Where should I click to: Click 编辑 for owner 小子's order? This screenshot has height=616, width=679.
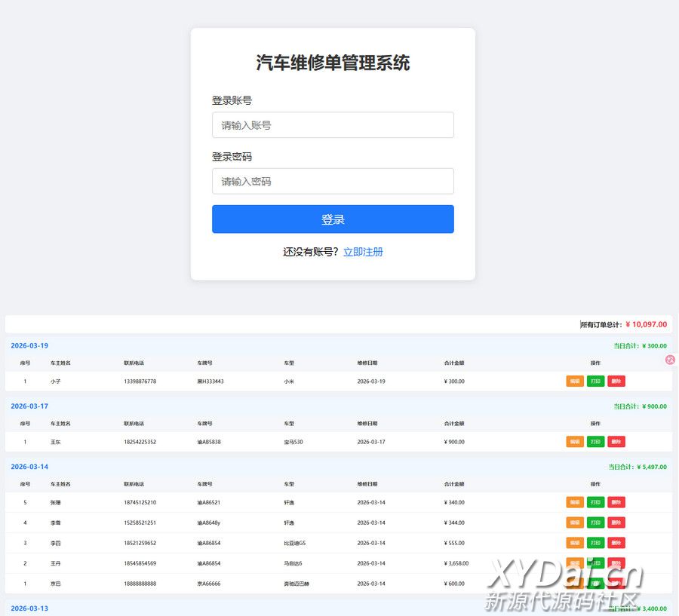pyautogui.click(x=575, y=382)
